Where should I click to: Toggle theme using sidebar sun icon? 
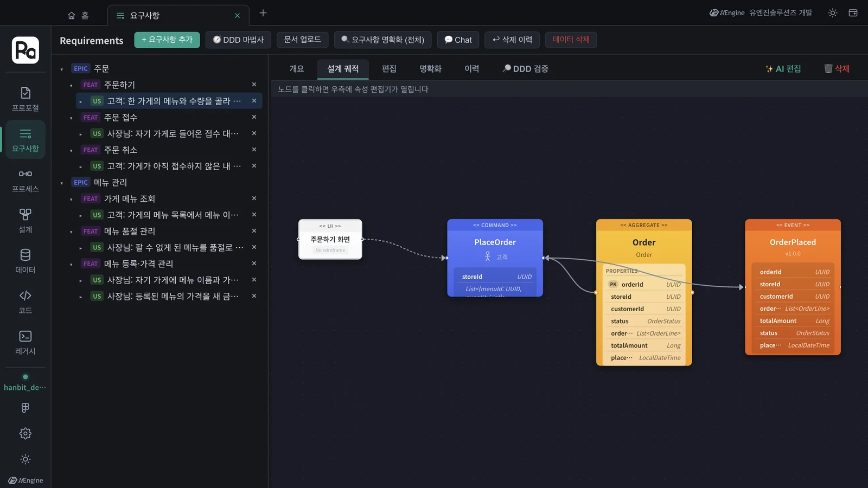coord(25,459)
